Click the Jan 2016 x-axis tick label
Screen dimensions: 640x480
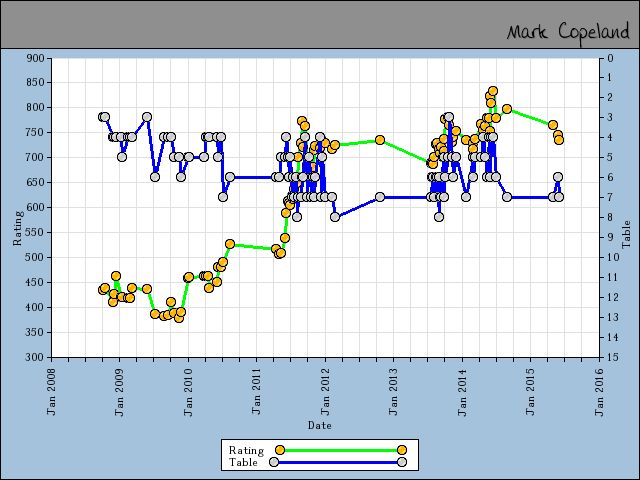(x=600, y=385)
